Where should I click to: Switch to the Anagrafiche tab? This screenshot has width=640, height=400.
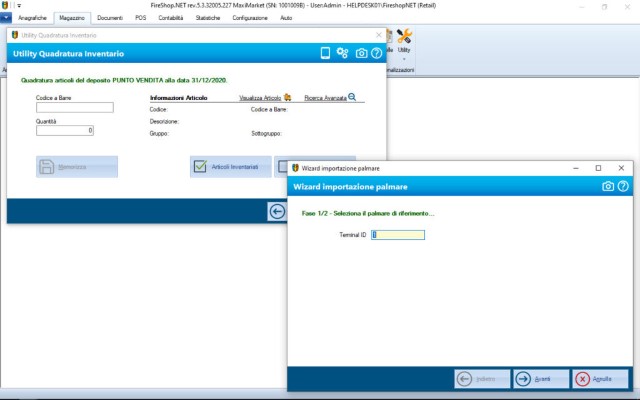click(x=32, y=18)
